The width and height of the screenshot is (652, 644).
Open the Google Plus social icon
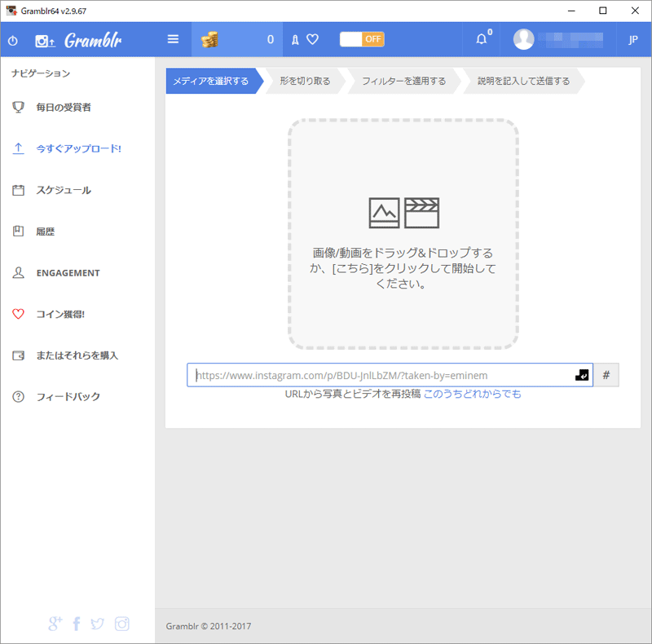pyautogui.click(x=55, y=624)
